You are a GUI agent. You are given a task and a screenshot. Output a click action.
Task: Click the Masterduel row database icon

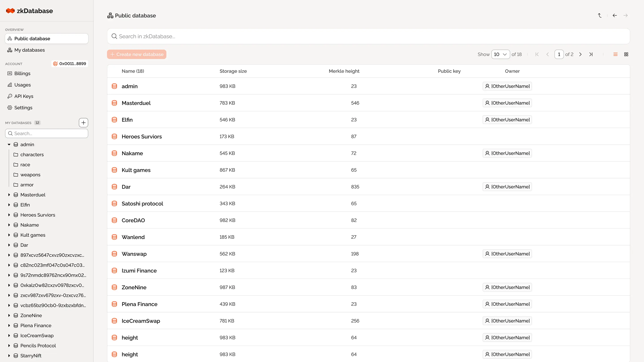tap(114, 103)
